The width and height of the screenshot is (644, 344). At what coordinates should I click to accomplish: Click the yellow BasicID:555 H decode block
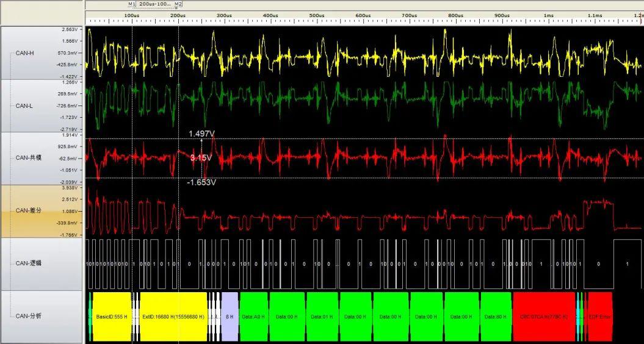111,317
